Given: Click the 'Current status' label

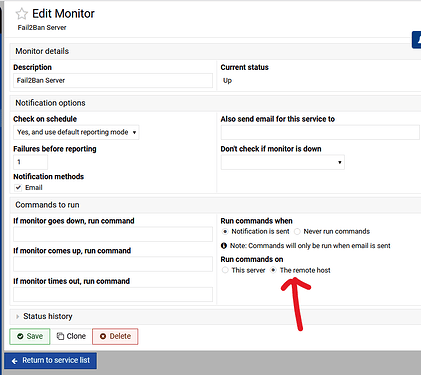Looking at the screenshot, I should (244, 67).
